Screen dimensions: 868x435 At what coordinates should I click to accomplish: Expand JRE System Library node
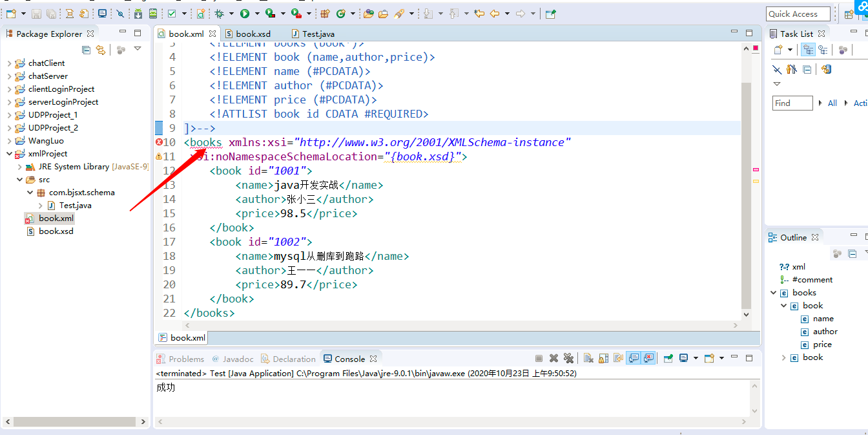19,167
